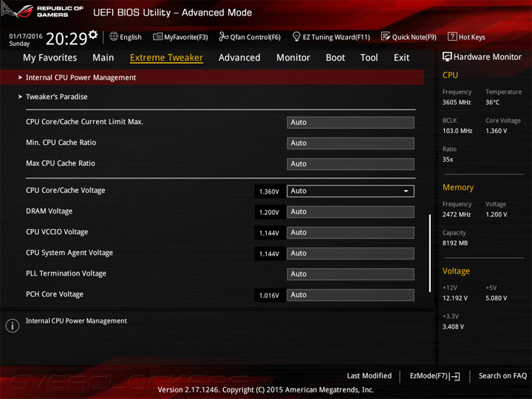Select the Exit tab
Image resolution: width=532 pixels, height=399 pixels.
point(401,58)
